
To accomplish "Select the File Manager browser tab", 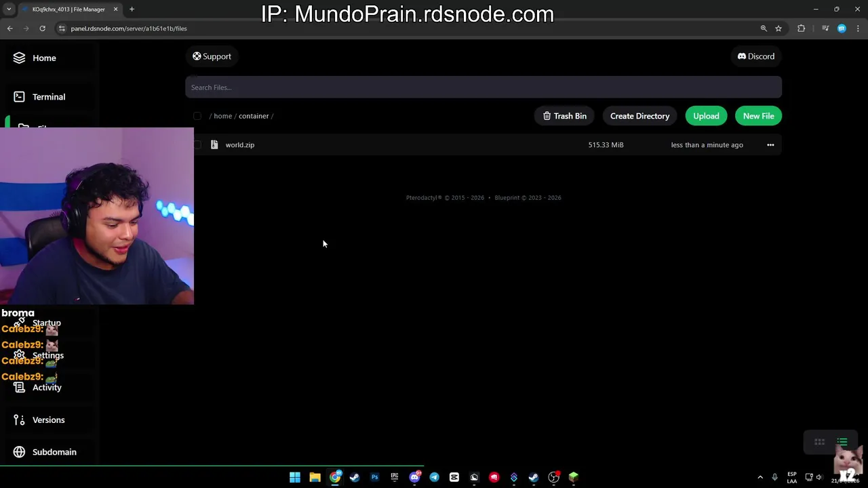I will pos(68,9).
